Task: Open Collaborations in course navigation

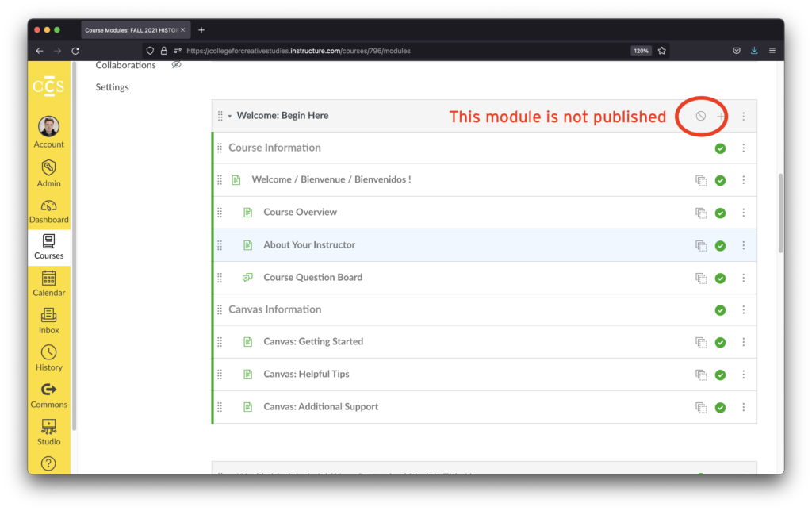Action: (125, 65)
